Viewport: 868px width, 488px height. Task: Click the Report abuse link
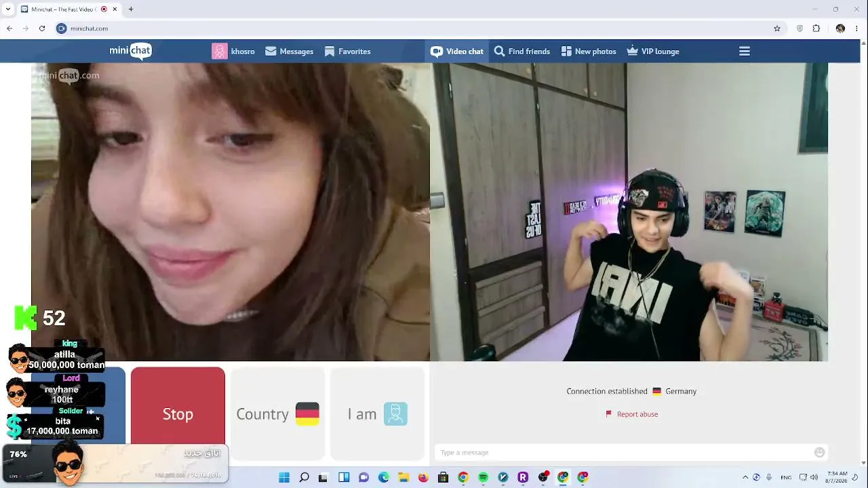point(632,414)
